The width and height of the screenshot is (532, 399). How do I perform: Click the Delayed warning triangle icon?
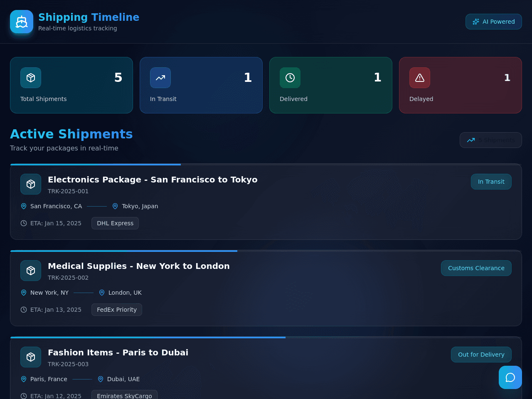(420, 78)
